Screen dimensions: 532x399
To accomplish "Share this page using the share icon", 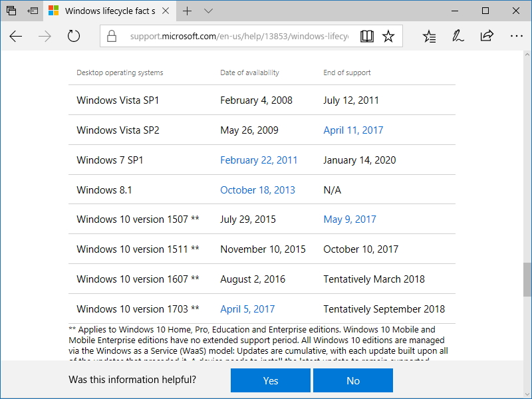I will pos(487,36).
